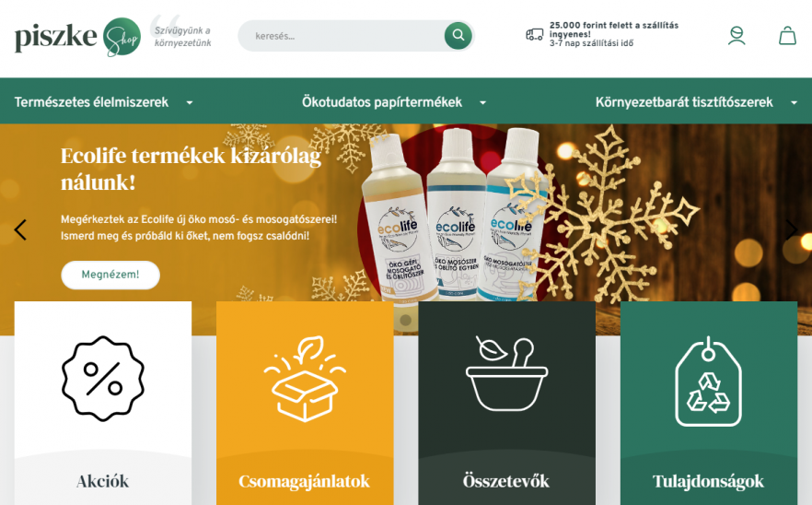The height and width of the screenshot is (505, 812).
Task: Open the user account icon
Action: (x=737, y=36)
